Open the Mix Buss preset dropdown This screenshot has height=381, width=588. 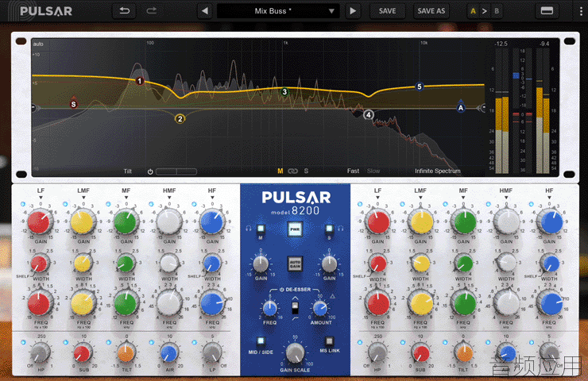coord(278,11)
